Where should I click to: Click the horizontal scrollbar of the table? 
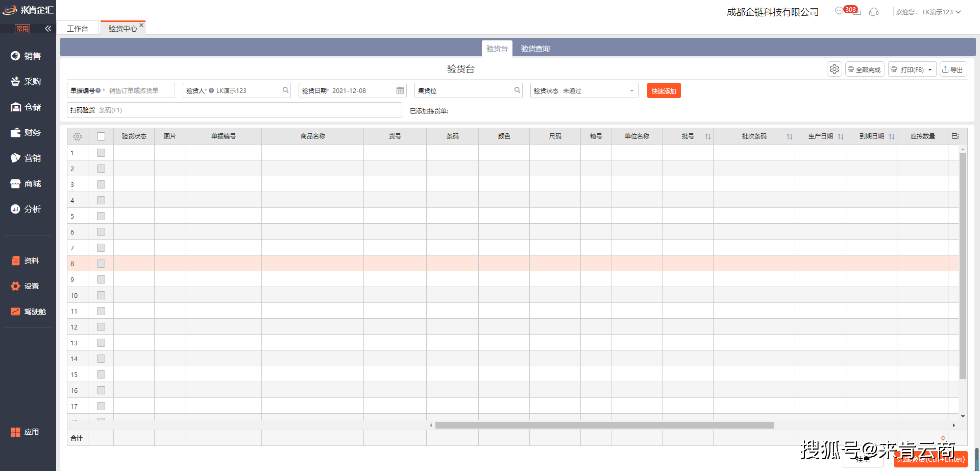tap(604, 425)
